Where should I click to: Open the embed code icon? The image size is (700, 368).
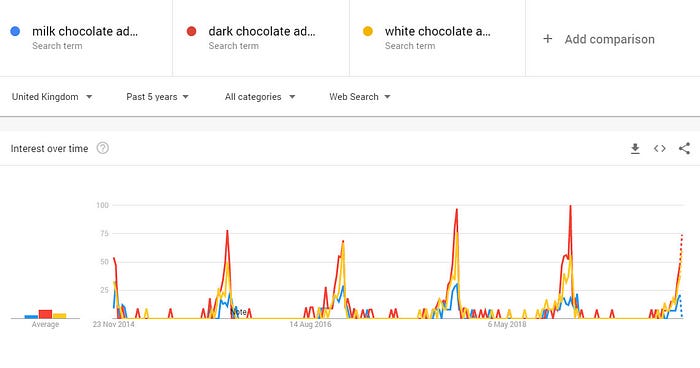click(x=659, y=149)
